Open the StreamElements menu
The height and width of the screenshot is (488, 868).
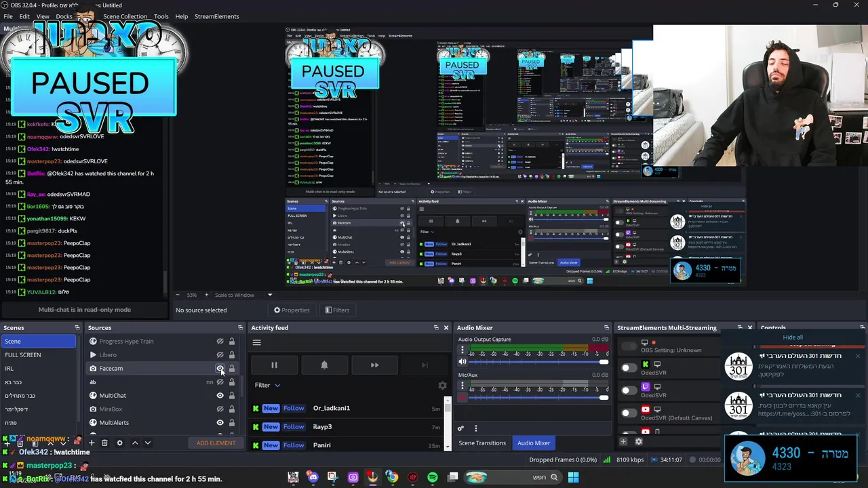coord(217,16)
